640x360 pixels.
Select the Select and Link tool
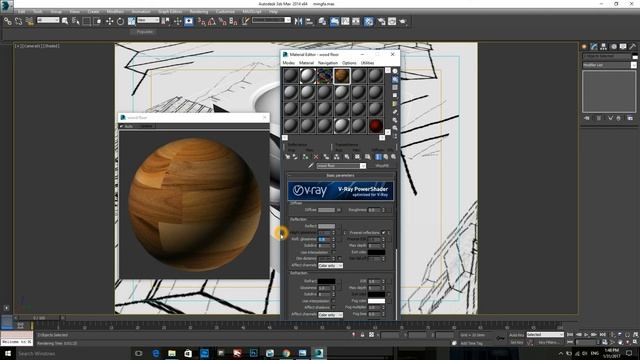tap(8, 21)
